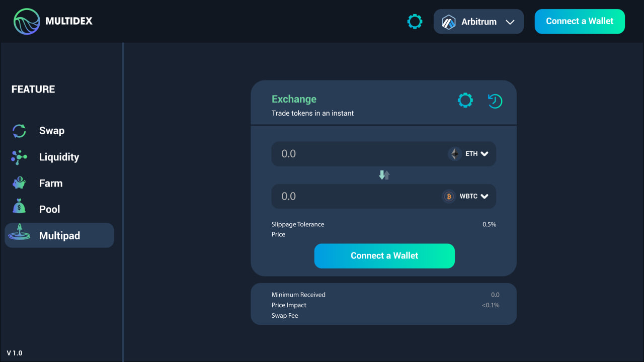Open the Farm piggy bank icon
The width and height of the screenshot is (644, 362).
pos(19,183)
